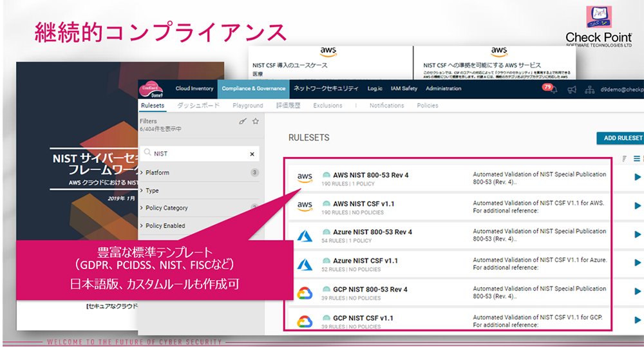Run GCP NIST 800-53 Rev 4 play arrow
The width and height of the screenshot is (644, 347).
click(x=638, y=291)
